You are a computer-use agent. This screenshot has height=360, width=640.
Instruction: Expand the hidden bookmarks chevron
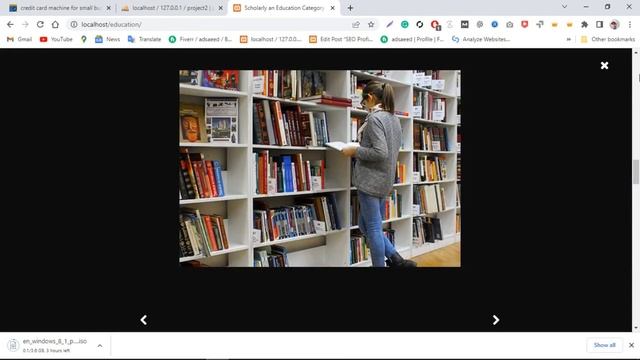point(569,39)
